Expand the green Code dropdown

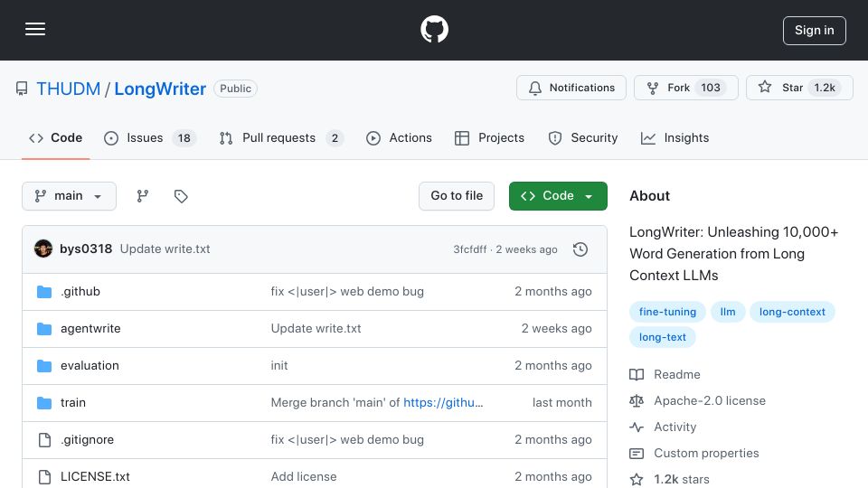point(558,196)
